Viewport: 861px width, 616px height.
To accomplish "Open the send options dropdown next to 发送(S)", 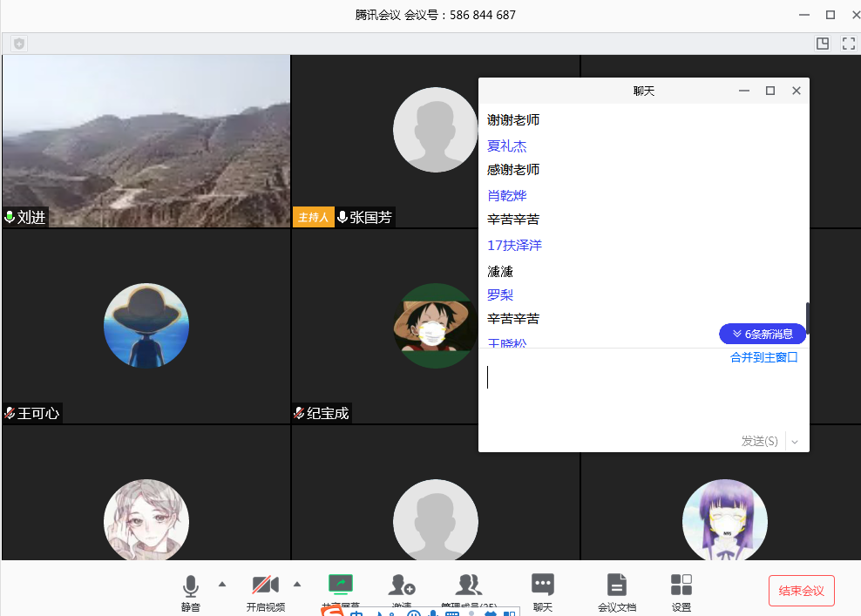I will point(795,442).
